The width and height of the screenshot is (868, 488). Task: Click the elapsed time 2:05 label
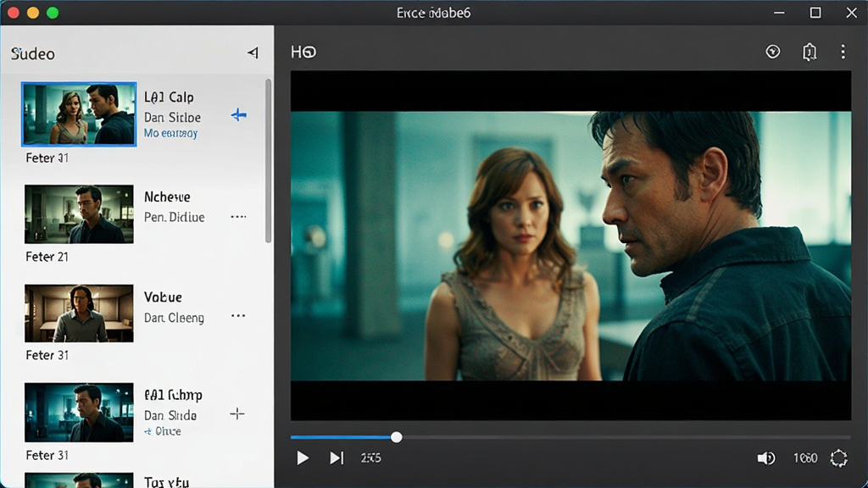[371, 458]
